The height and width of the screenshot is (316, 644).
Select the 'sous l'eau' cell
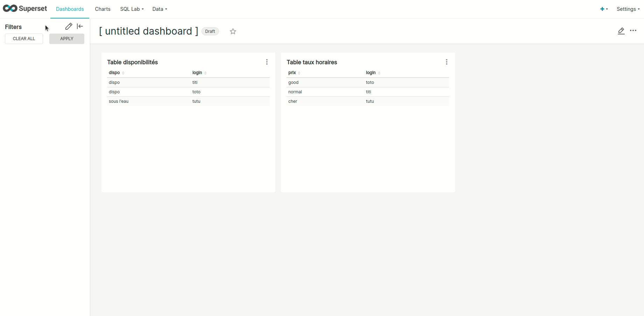119,101
